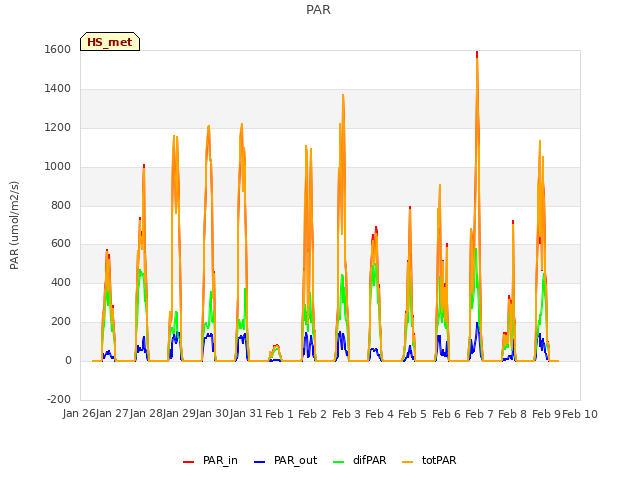Click the 200 y-axis label

61,322
